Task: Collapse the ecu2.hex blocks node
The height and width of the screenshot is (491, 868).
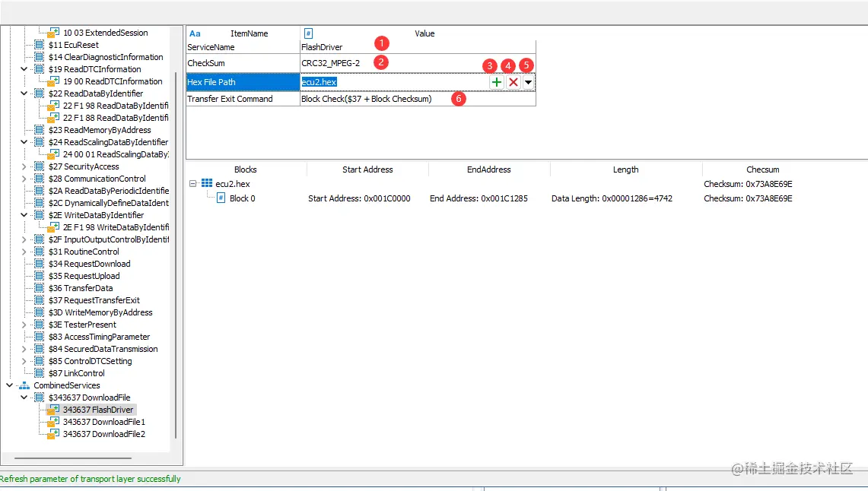Action: pos(192,184)
